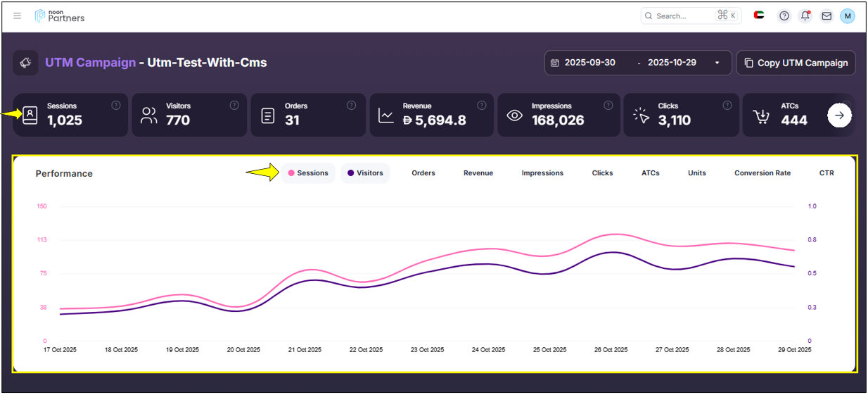Open the notifications bell
The image size is (868, 395).
pyautogui.click(x=805, y=16)
